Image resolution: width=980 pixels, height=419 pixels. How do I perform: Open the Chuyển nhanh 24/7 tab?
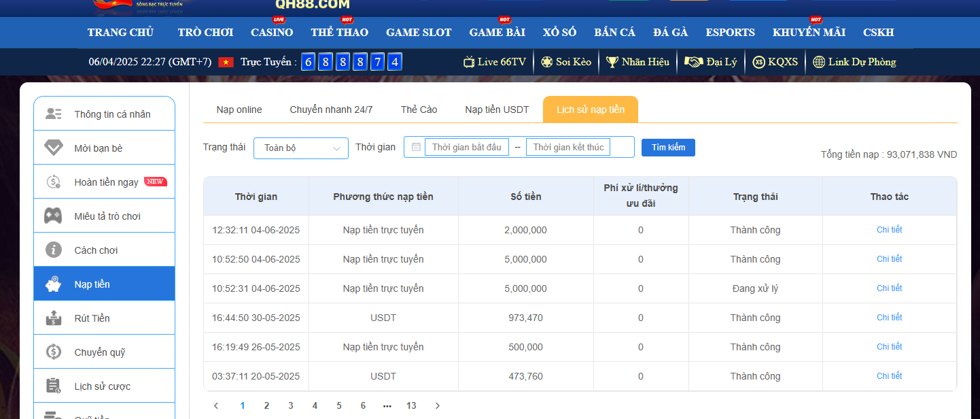point(331,110)
